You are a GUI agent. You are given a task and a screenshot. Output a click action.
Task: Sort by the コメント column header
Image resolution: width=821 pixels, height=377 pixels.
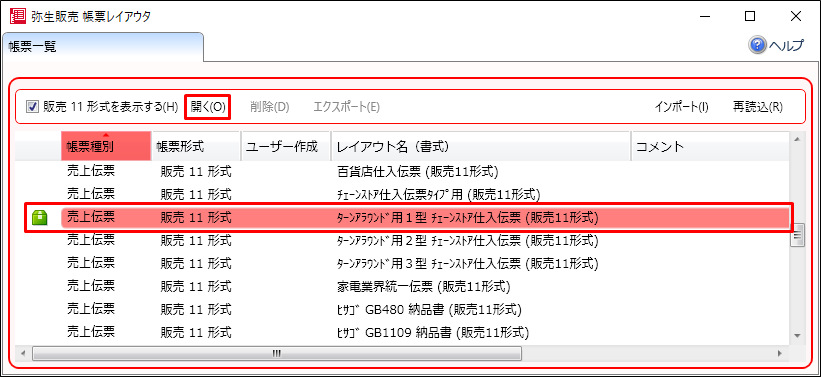tap(709, 146)
